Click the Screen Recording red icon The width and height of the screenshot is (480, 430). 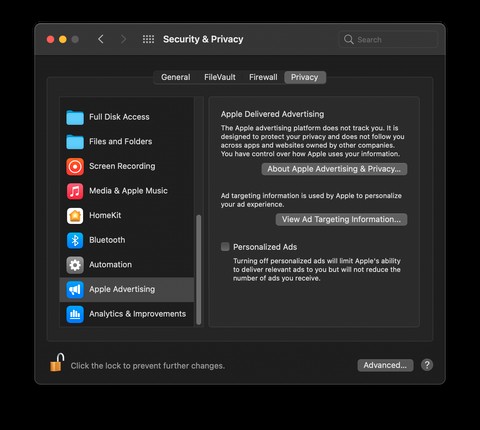pyautogui.click(x=75, y=166)
